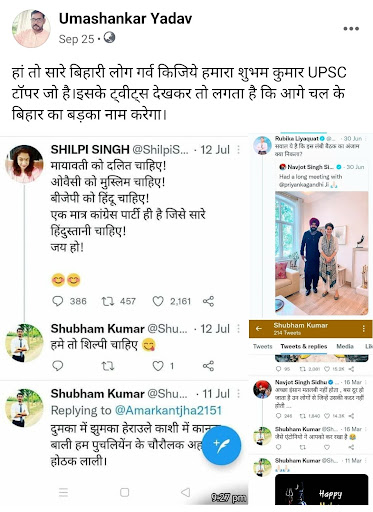
Task: Retweet Shilpi Singh's tweet with 457 retweets
Action: 108,301
